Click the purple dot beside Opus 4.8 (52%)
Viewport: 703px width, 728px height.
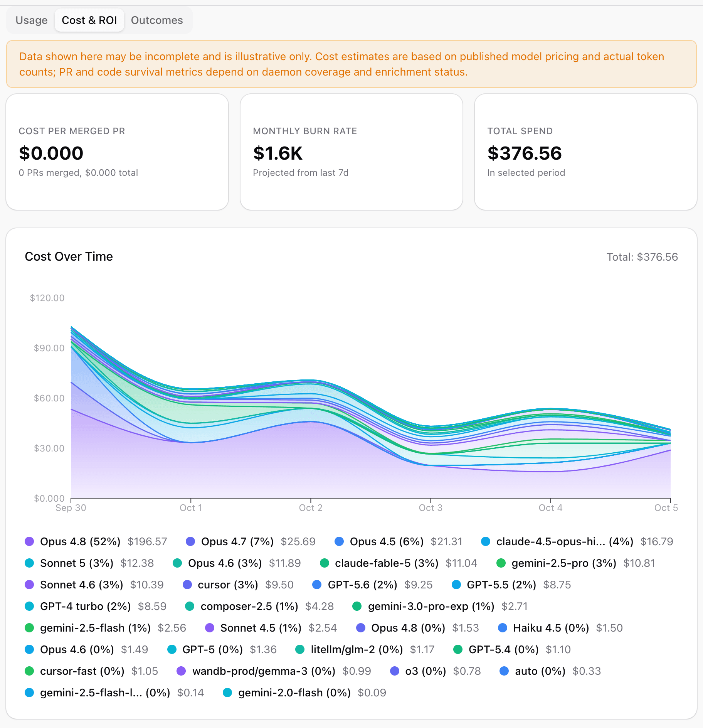(29, 541)
